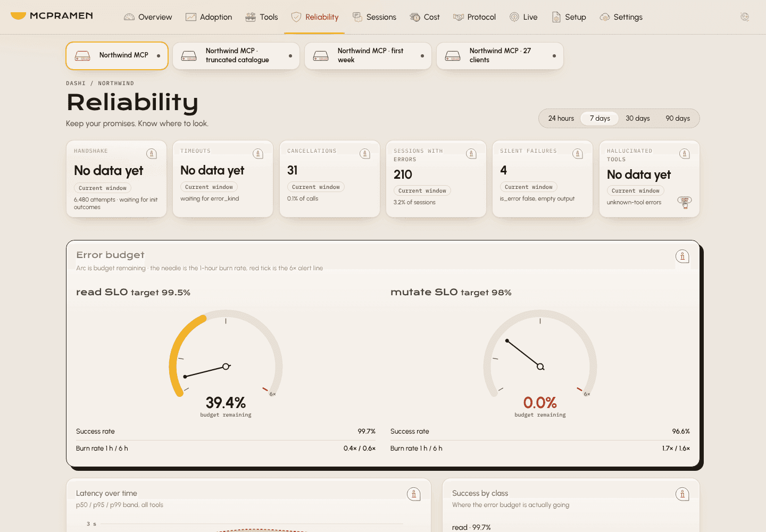Image resolution: width=766 pixels, height=532 pixels.
Task: Click the read burn rate 0.4× / 0.6×
Action: [x=360, y=448]
